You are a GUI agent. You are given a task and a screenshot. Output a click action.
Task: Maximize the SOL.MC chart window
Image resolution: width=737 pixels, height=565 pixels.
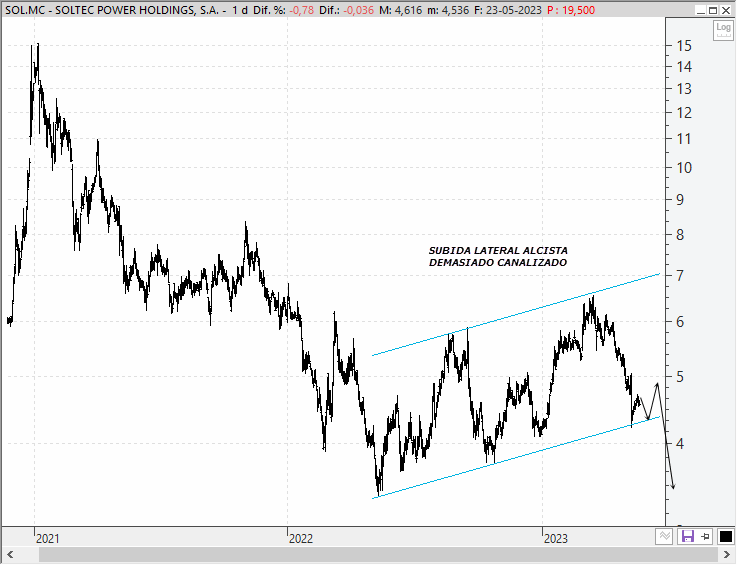click(x=713, y=10)
